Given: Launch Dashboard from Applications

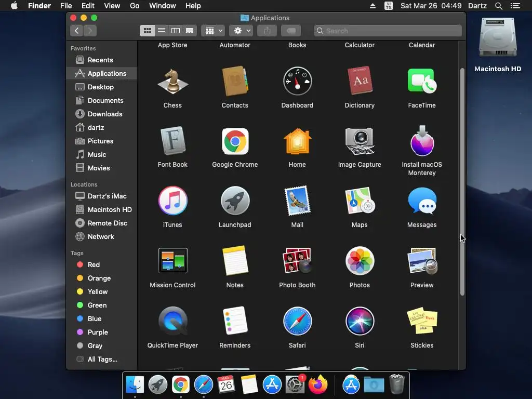Looking at the screenshot, I should pos(297,82).
